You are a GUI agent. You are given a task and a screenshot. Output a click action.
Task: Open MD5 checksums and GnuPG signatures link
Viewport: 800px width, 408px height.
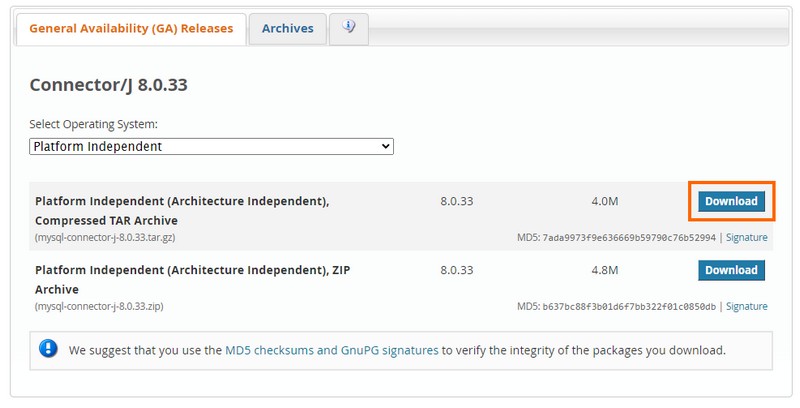(x=332, y=350)
